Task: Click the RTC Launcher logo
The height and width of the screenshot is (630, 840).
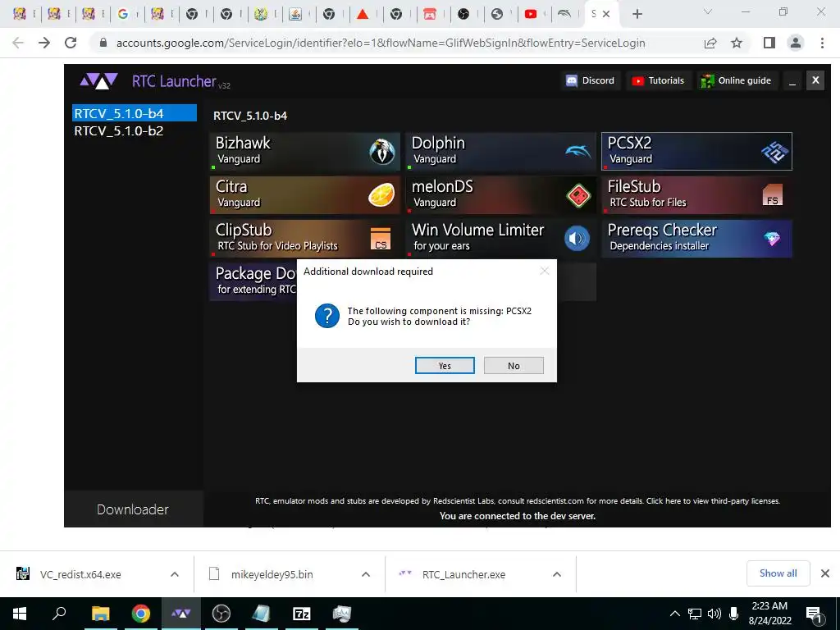Action: click(98, 81)
